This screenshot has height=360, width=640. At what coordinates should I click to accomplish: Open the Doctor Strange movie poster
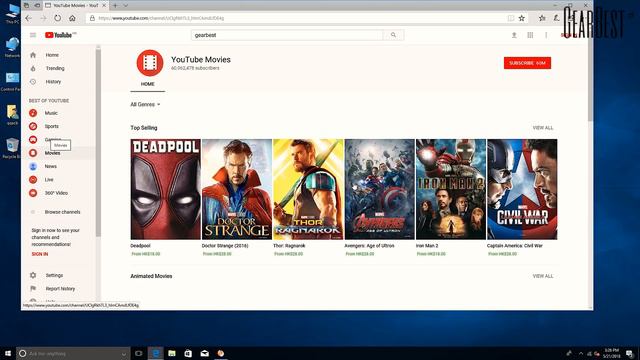click(x=237, y=189)
